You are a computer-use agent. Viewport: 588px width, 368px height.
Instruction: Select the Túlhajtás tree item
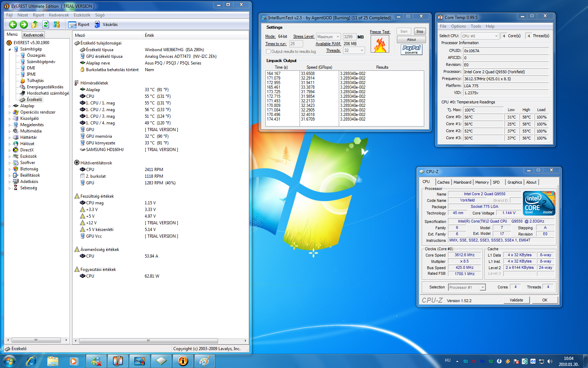coord(35,81)
